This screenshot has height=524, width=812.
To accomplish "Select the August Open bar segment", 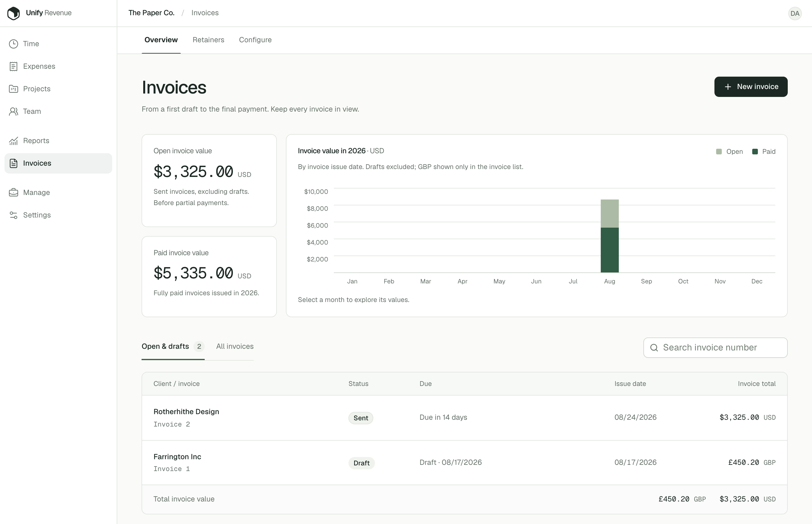I will tap(610, 214).
